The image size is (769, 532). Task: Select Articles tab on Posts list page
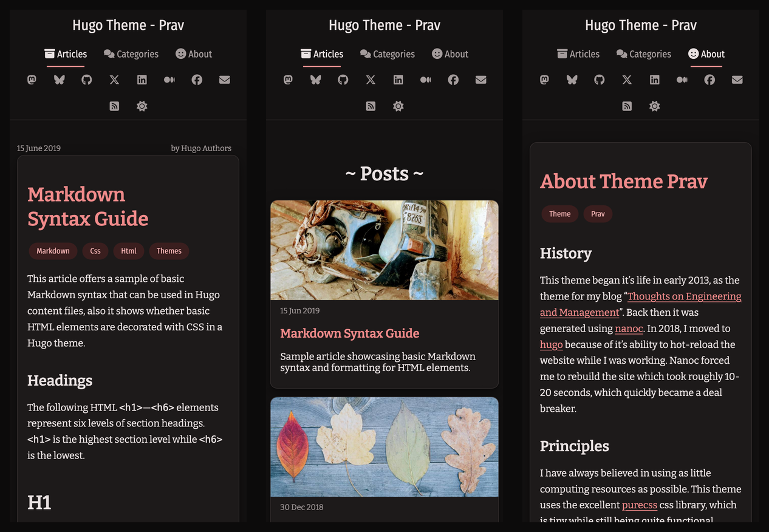coord(322,54)
